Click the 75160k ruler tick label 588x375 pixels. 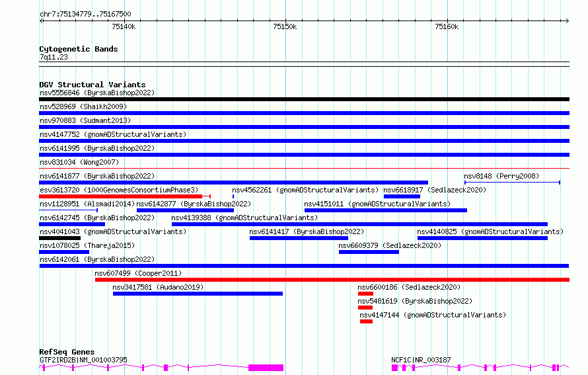(x=447, y=26)
